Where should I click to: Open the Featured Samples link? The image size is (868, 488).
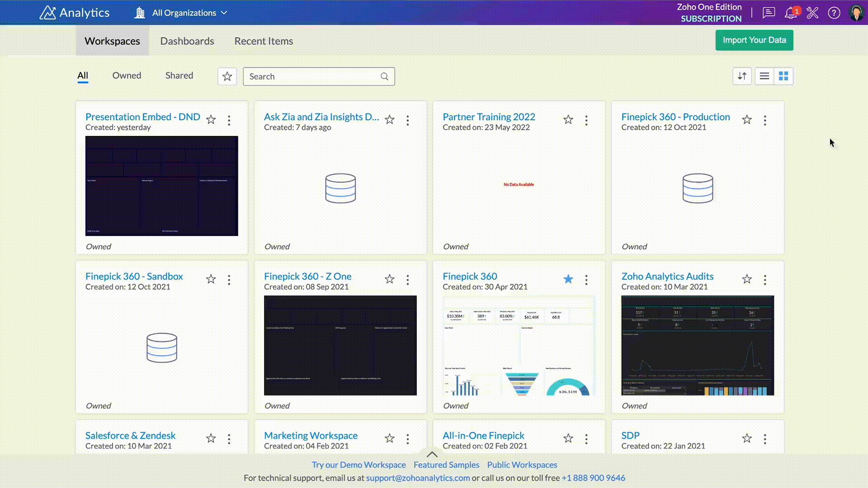(446, 465)
